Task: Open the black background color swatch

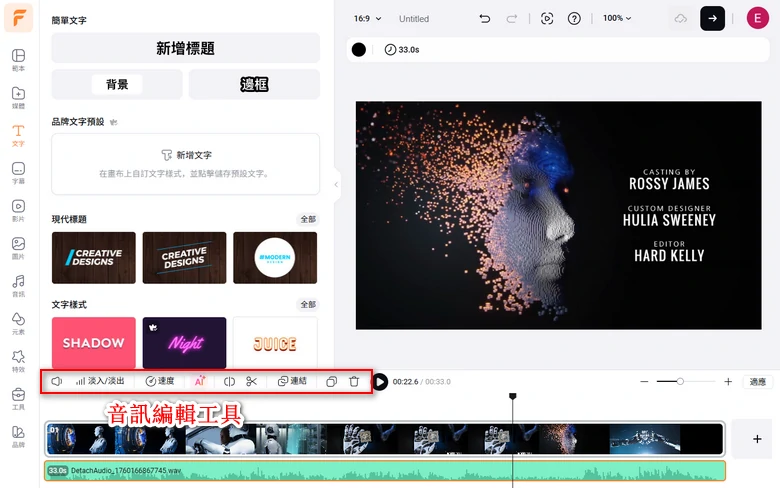Action: click(359, 50)
